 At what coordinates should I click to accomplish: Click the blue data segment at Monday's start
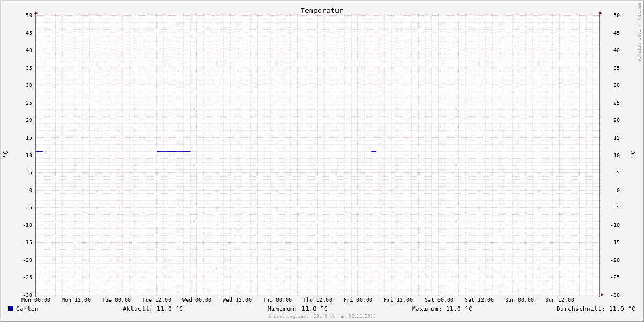click(39, 151)
